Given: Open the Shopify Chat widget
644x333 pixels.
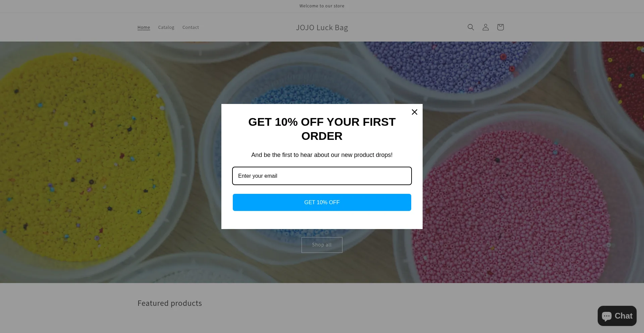Looking at the screenshot, I should tap(617, 316).
